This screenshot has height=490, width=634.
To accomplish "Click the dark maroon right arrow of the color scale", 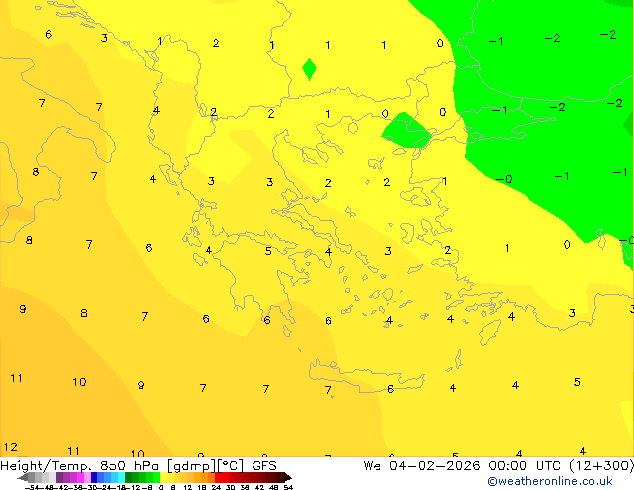I will click(288, 477).
